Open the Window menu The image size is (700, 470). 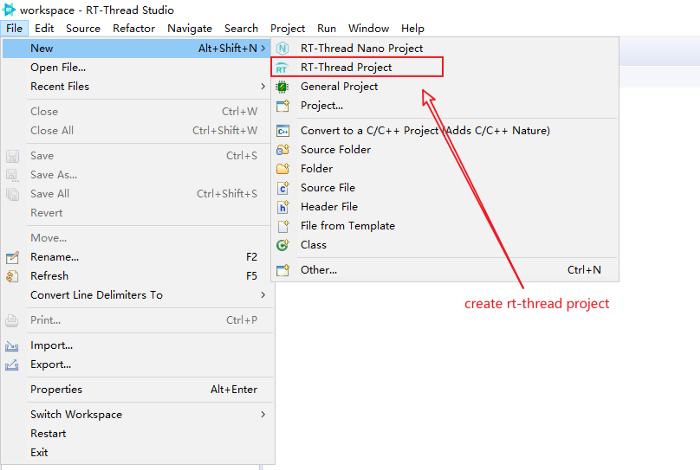click(368, 29)
